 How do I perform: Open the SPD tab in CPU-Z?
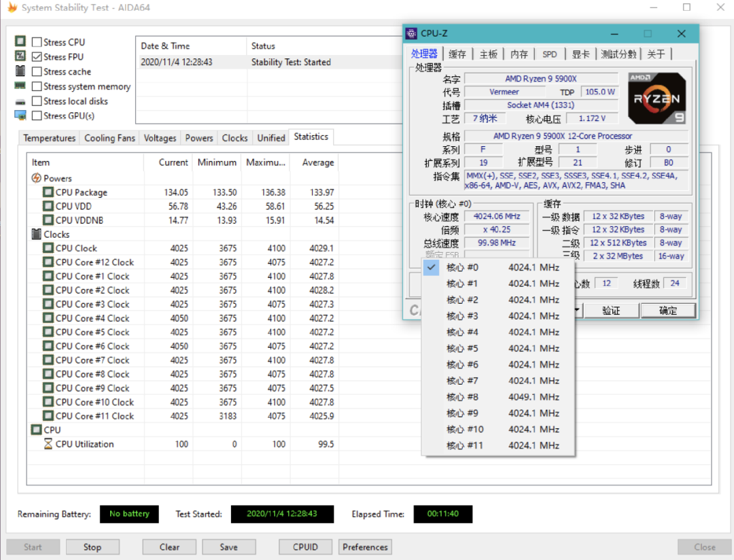point(550,54)
